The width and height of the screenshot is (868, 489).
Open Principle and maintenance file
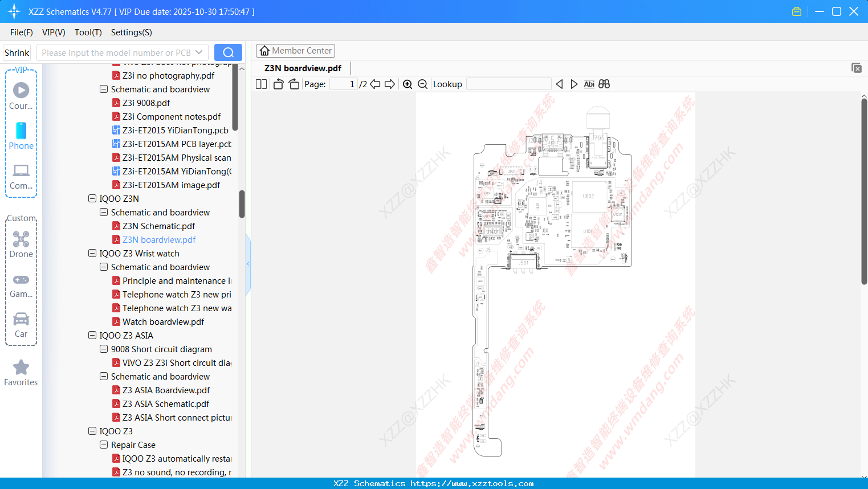click(x=177, y=281)
